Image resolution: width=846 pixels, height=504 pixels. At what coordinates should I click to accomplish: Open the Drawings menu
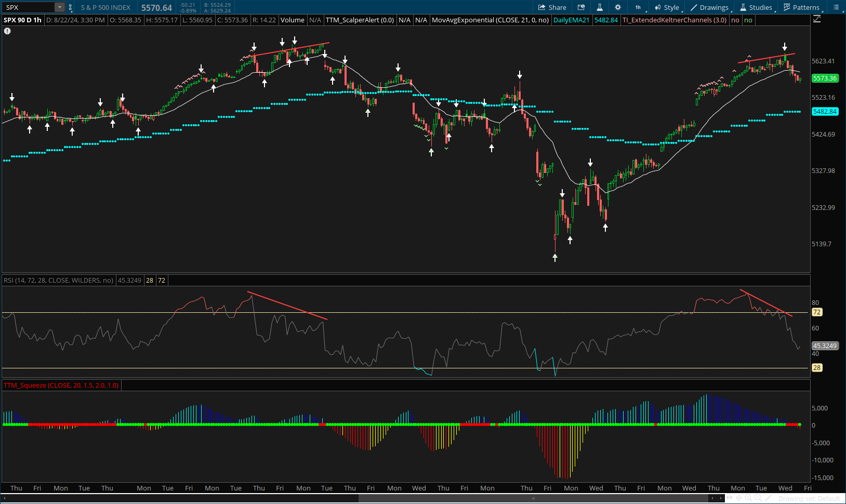coord(710,7)
